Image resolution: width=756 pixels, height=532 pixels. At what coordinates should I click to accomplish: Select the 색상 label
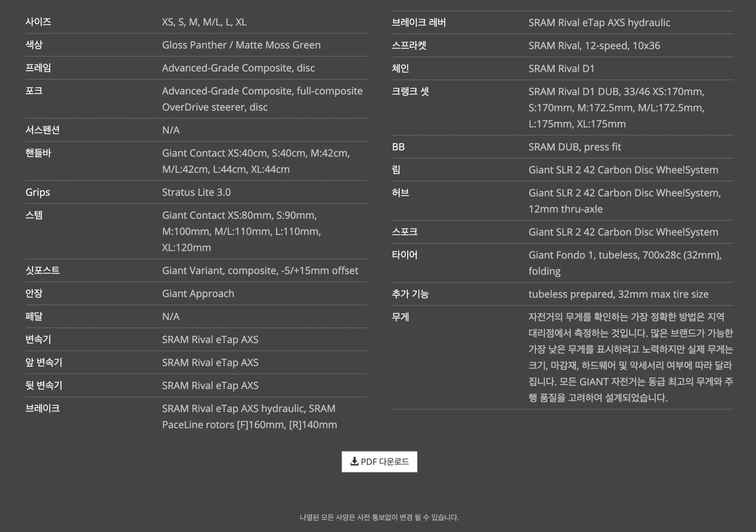pyautogui.click(x=34, y=45)
